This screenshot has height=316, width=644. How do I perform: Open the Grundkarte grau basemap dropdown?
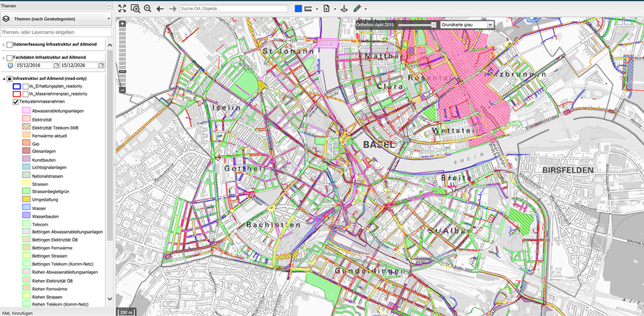[x=467, y=25]
